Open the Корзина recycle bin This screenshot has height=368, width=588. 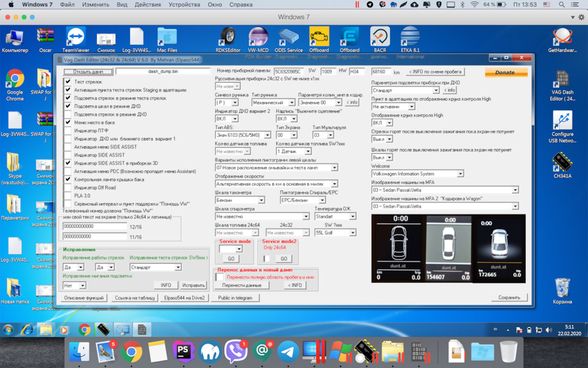[562, 291]
